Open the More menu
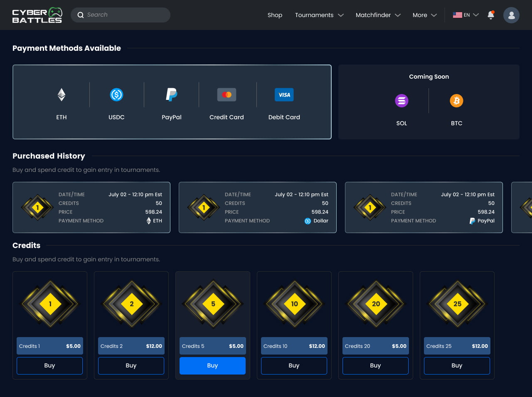The image size is (532, 397). click(424, 15)
